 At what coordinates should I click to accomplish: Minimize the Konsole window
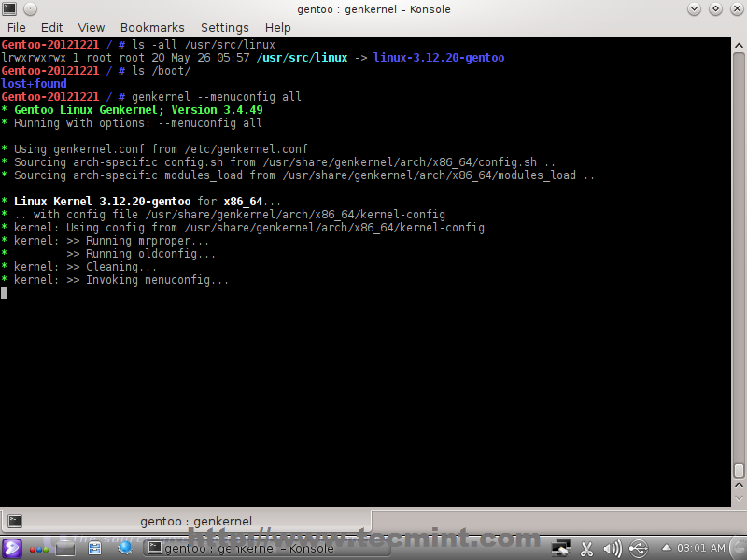[694, 8]
